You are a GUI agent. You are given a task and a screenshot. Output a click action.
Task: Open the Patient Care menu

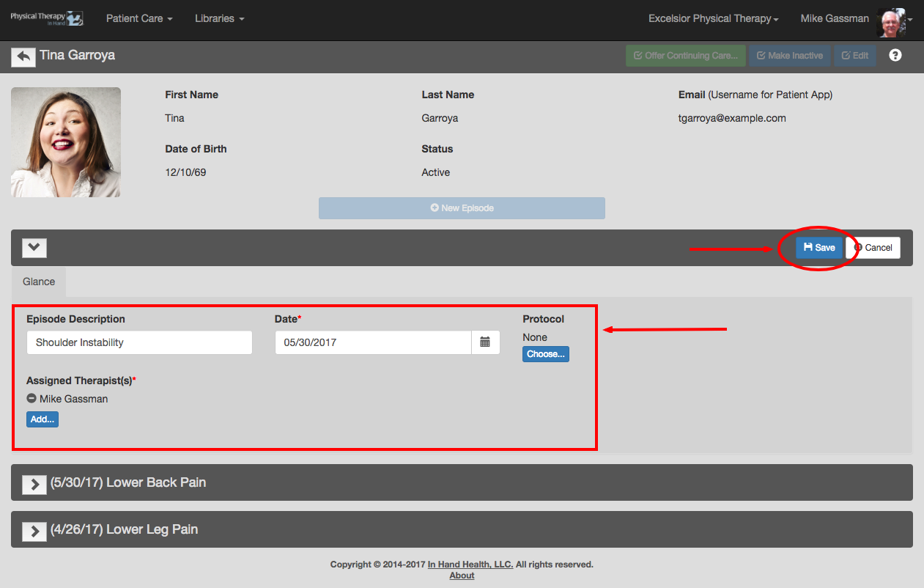point(139,18)
